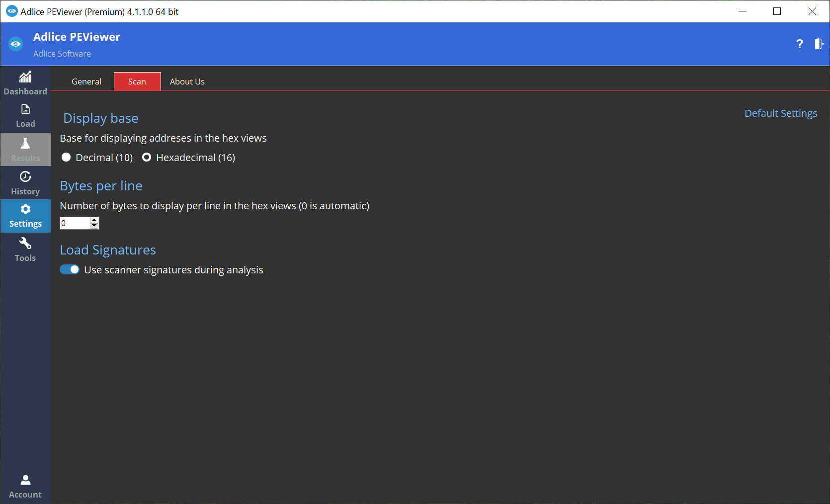Click the exit door icon in header
The height and width of the screenshot is (504, 830).
tap(819, 44)
